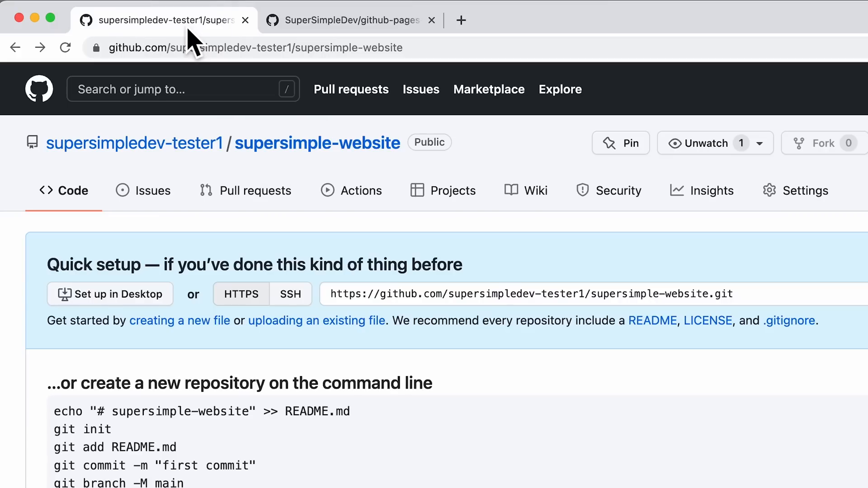
Task: Open the Code repository tab
Action: click(x=64, y=191)
